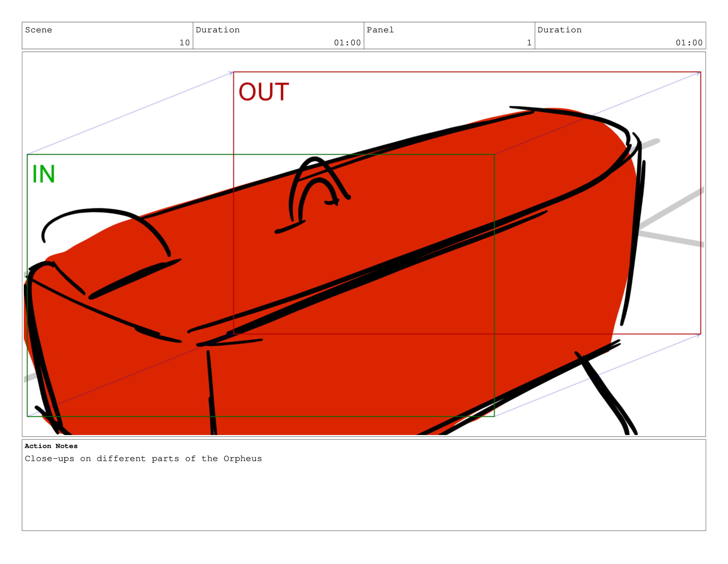
Task: Click the scene Duration value next to Scene
Action: (x=347, y=43)
